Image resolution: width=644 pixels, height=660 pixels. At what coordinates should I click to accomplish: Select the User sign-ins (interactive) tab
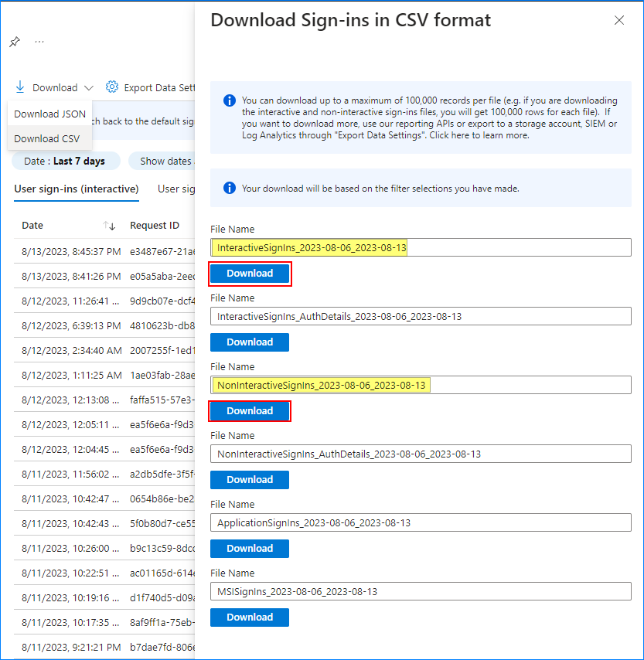click(x=77, y=189)
